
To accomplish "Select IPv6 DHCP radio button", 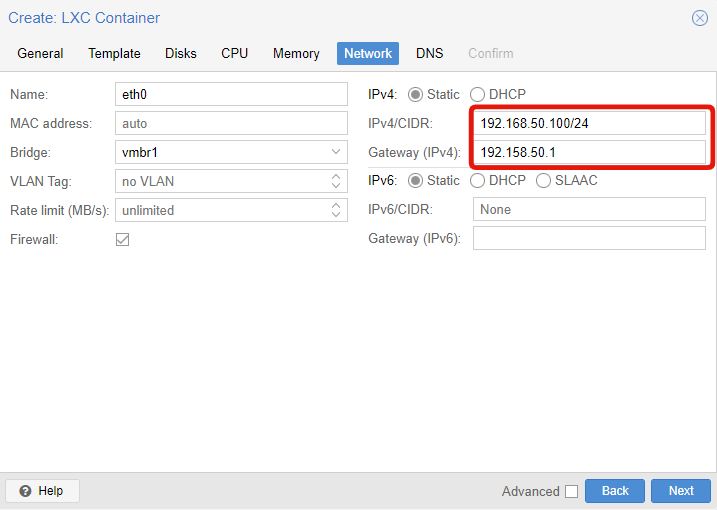I will coord(477,181).
